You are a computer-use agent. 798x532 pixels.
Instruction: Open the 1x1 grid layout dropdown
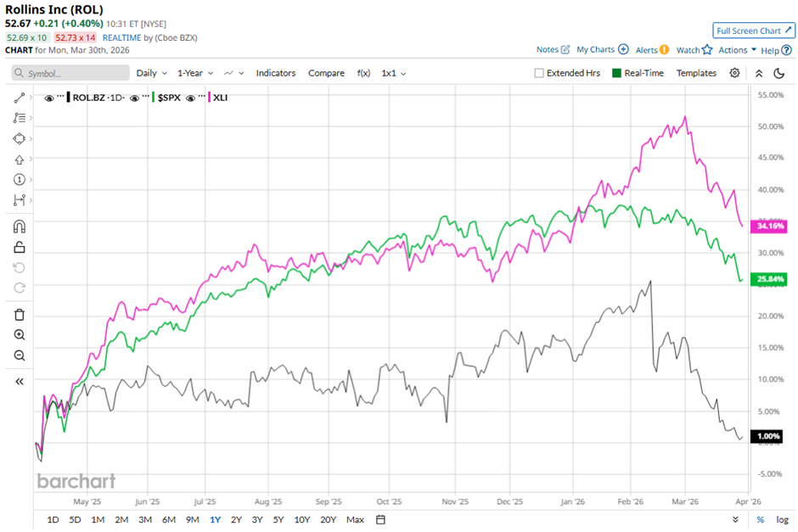coord(394,73)
